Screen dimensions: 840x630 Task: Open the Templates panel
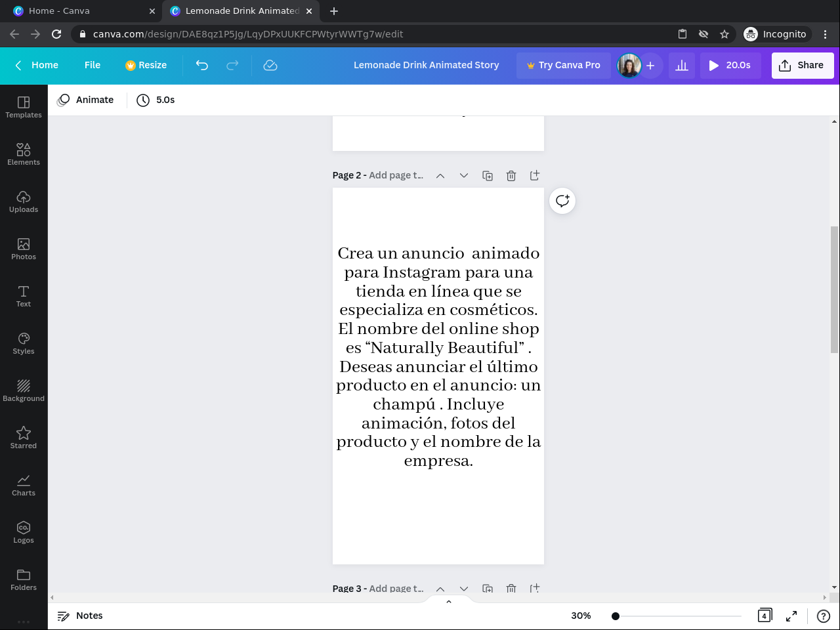coord(24,106)
